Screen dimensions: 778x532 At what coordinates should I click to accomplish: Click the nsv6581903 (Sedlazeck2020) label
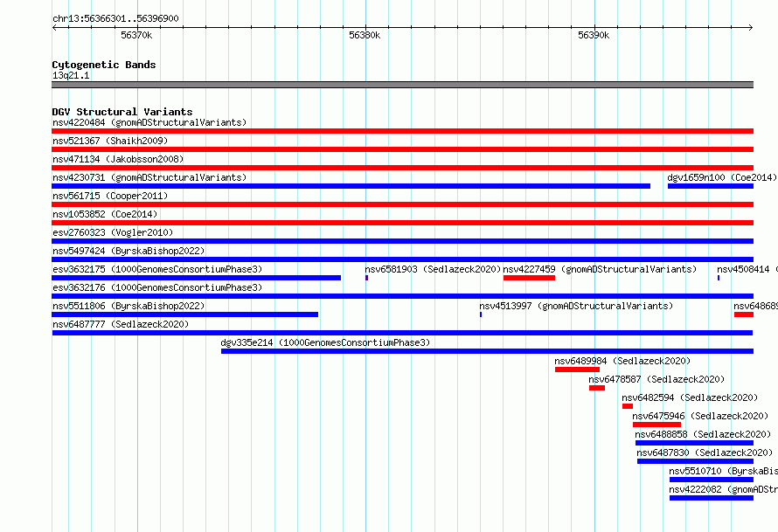pos(433,269)
